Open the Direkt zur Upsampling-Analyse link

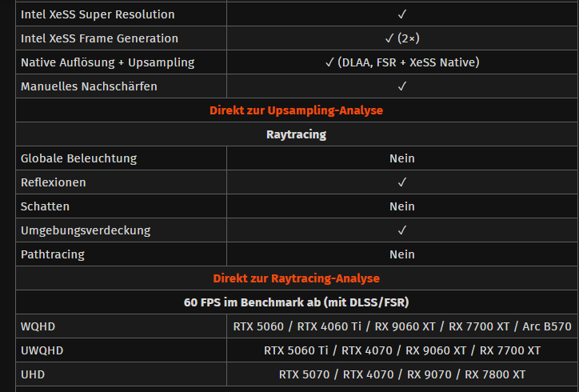[296, 110]
